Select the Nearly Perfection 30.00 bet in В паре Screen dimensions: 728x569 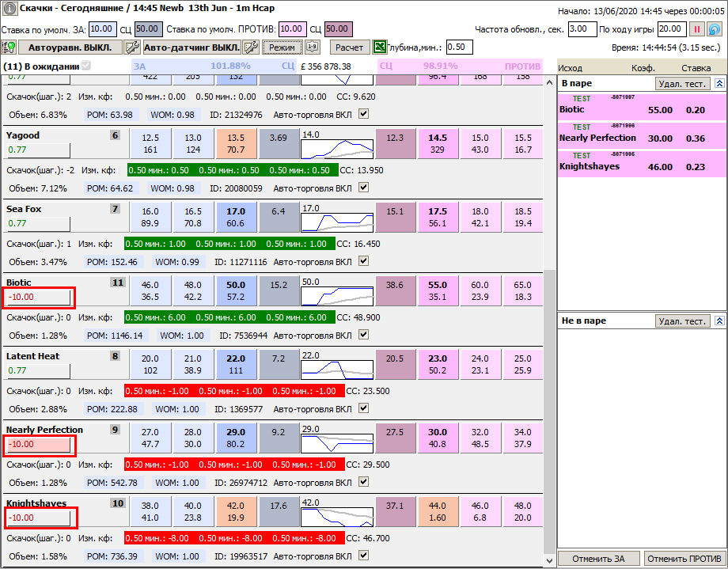coord(642,135)
